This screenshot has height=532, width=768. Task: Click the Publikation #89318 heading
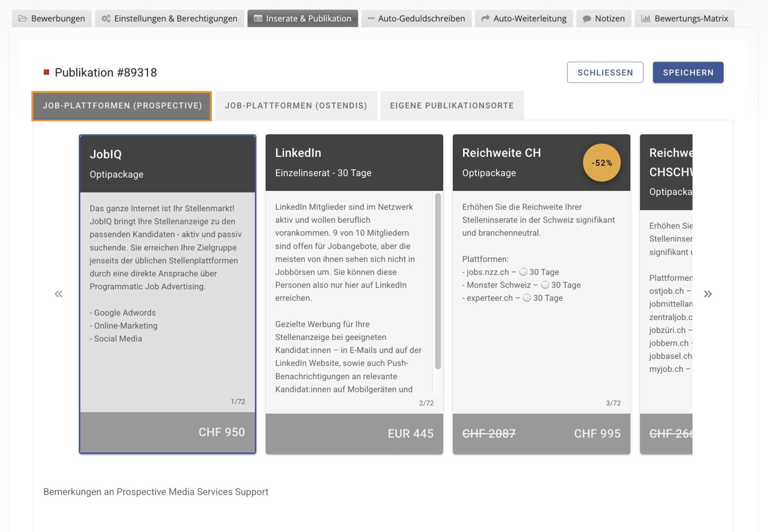pyautogui.click(x=106, y=72)
